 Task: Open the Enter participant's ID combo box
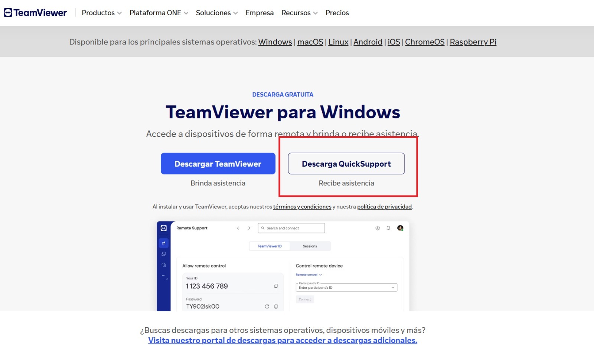coord(346,288)
